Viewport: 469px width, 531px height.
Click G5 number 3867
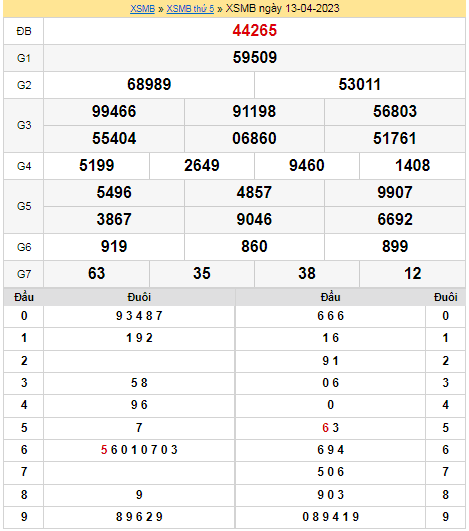click(x=114, y=219)
